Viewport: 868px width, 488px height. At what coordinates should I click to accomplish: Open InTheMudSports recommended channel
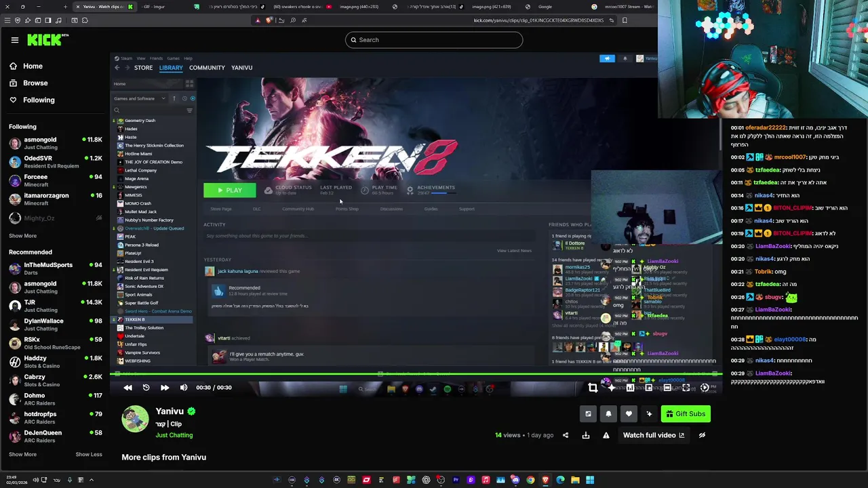pos(56,268)
